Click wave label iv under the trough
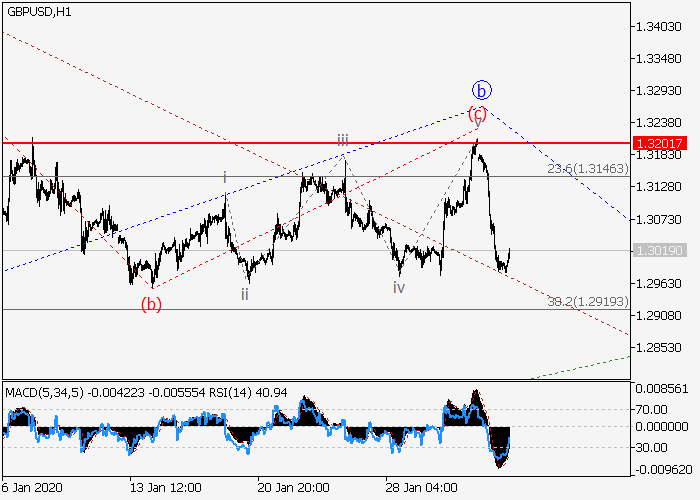 click(399, 287)
